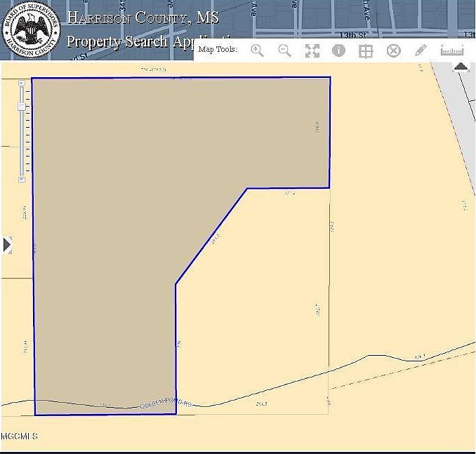Click the zoom slider down arrow
The height and width of the screenshot is (454, 476).
pyautogui.click(x=22, y=180)
